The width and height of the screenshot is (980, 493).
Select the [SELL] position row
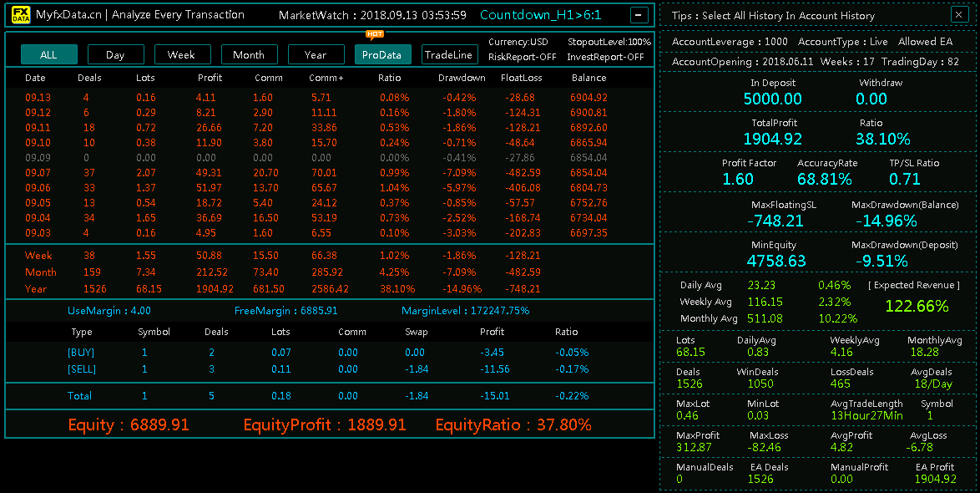pyautogui.click(x=330, y=369)
